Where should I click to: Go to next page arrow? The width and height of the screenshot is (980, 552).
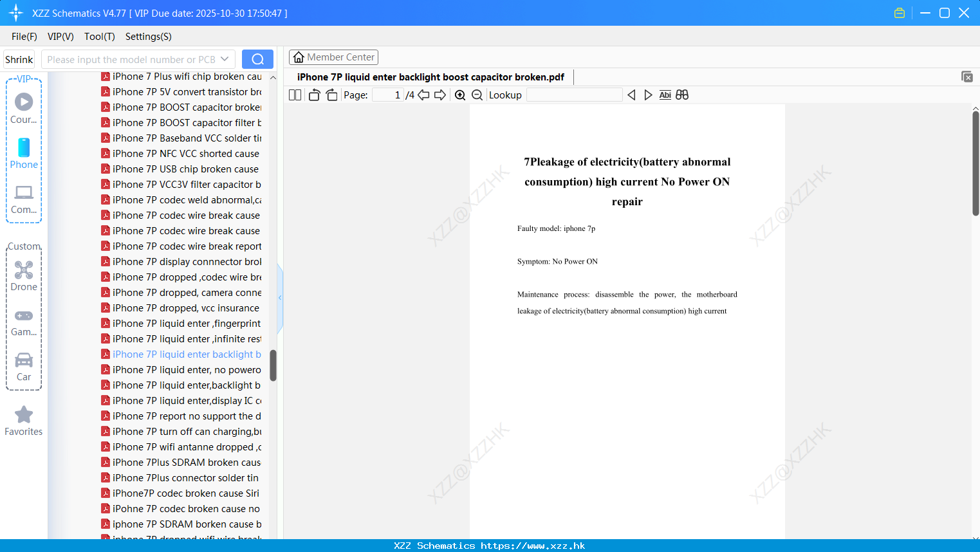[440, 95]
